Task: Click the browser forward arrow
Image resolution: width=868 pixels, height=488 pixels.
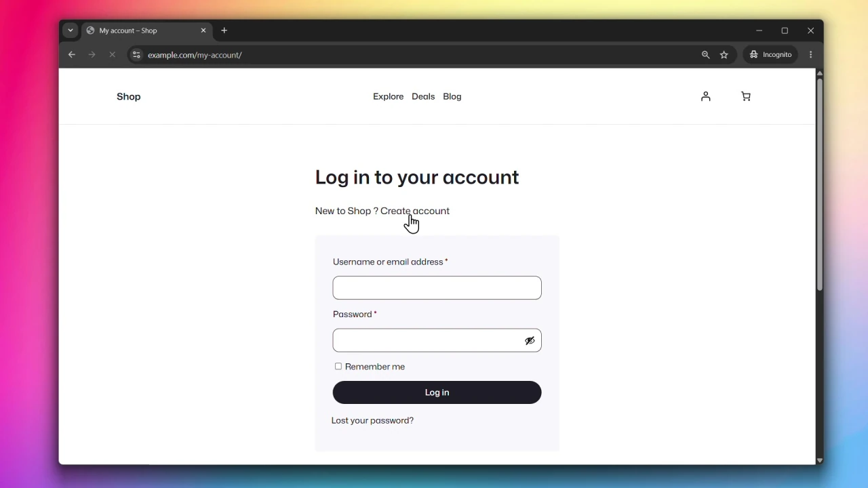Action: [92, 55]
